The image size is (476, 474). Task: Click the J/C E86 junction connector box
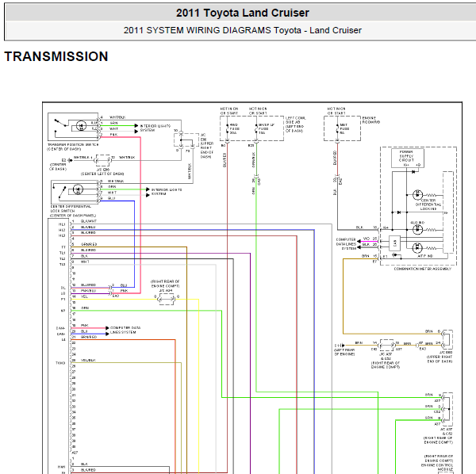(x=102, y=160)
